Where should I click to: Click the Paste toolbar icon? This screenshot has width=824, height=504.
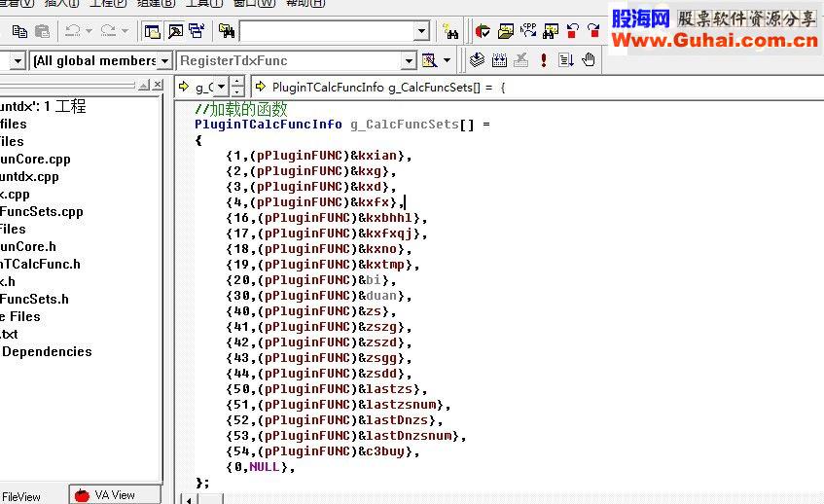(42, 31)
